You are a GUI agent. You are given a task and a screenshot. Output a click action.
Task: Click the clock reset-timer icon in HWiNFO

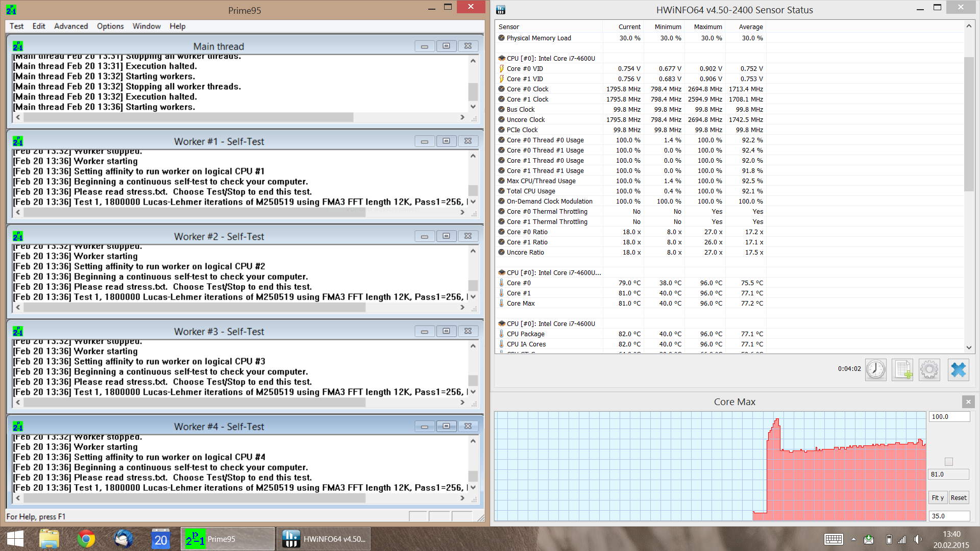876,369
